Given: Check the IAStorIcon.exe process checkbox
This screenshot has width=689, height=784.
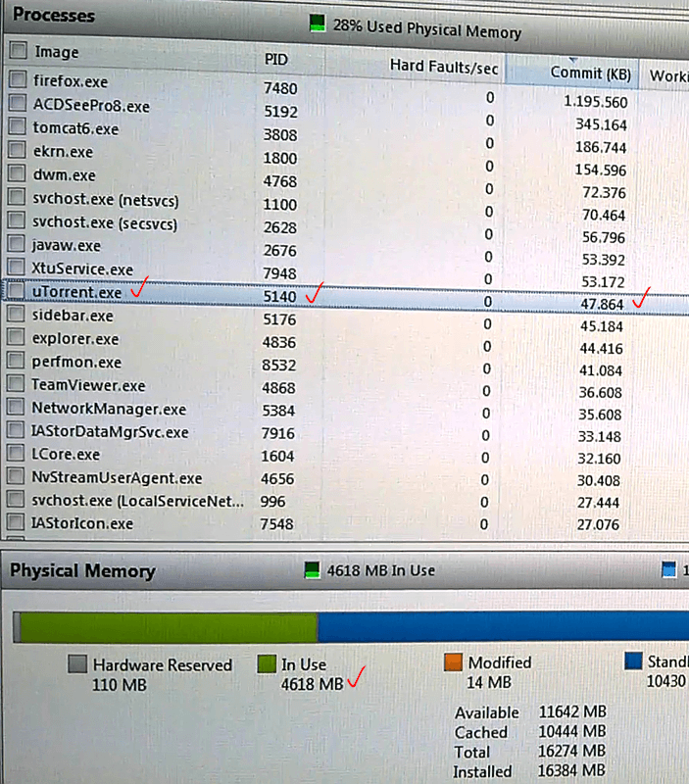Looking at the screenshot, I should [x=15, y=521].
